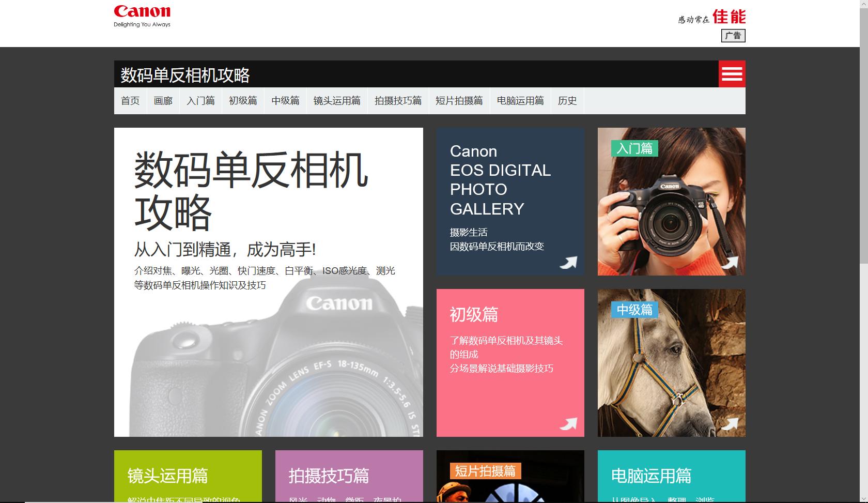The width and height of the screenshot is (868, 503).
Task: Open 拍摄技巧篇 in the navigation bar
Action: (x=398, y=101)
